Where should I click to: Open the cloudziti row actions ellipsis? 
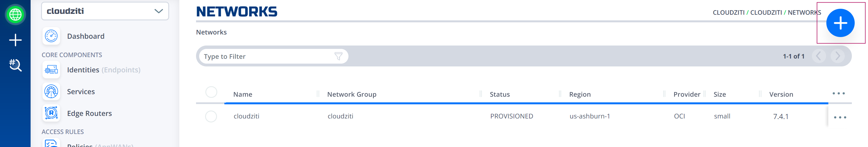[x=840, y=117]
